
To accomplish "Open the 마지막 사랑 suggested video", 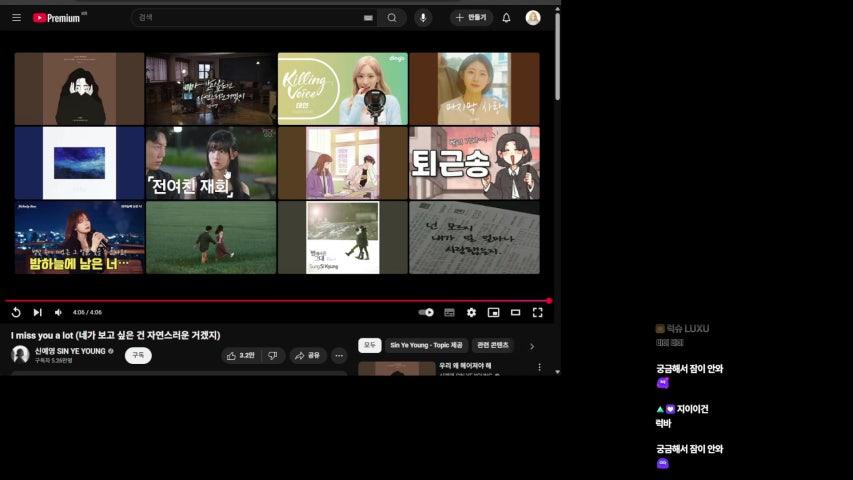I will point(474,89).
